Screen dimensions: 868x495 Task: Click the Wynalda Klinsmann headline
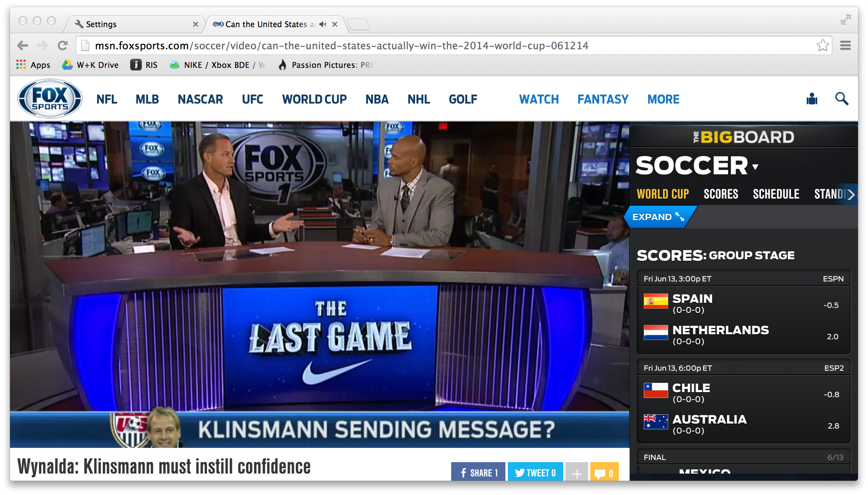tap(164, 466)
